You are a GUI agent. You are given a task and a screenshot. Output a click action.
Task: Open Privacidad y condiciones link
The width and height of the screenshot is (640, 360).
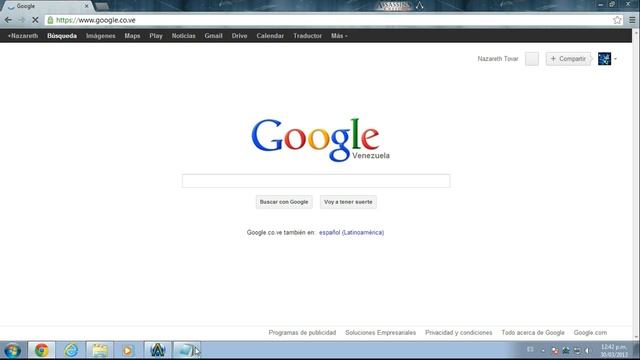458,333
